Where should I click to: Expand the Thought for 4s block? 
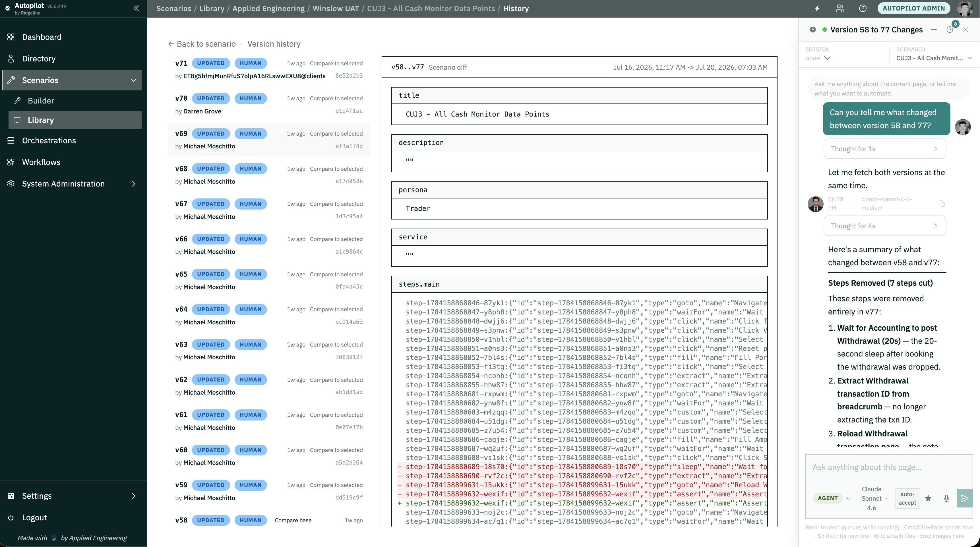[x=884, y=226]
